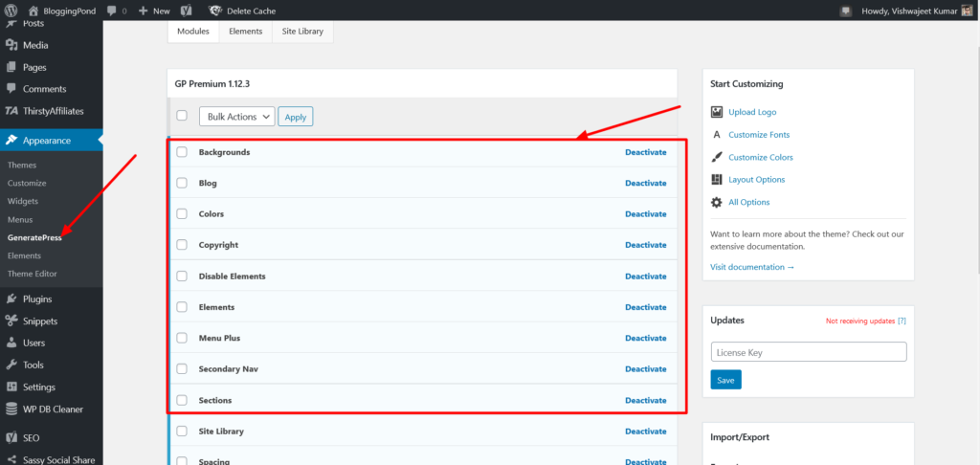980x465 pixels.
Task: Select the Colors module checkbox
Action: [x=182, y=213]
